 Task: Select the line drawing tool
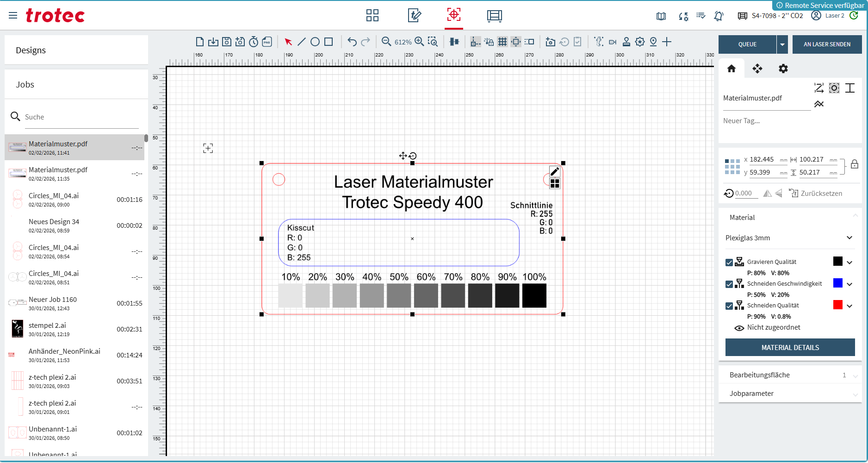pos(302,42)
